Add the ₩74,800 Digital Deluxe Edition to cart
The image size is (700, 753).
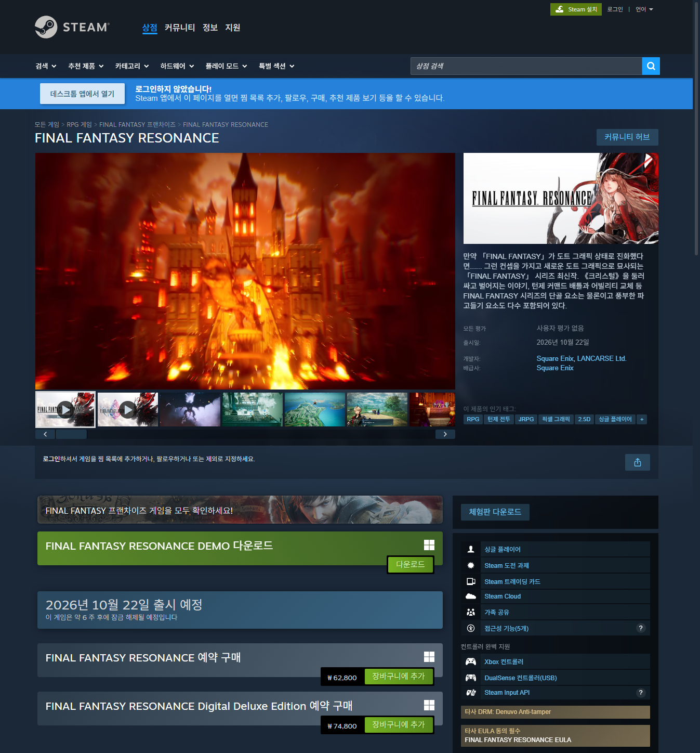click(x=399, y=725)
